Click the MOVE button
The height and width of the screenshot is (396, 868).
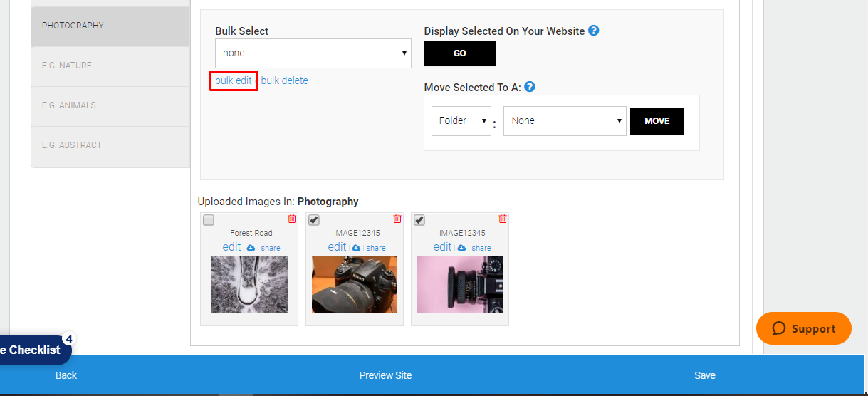click(x=657, y=121)
